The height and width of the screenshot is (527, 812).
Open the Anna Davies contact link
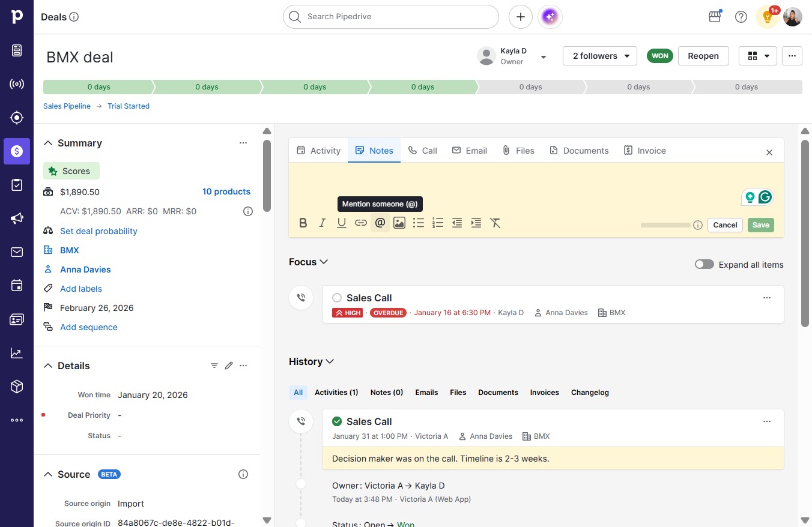85,270
